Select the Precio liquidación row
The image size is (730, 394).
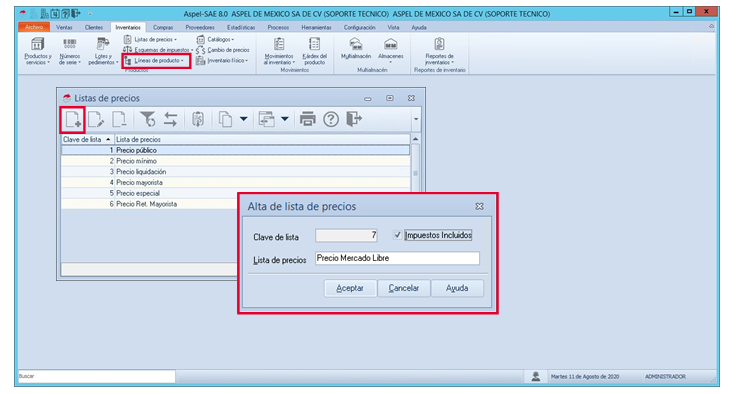[236, 171]
